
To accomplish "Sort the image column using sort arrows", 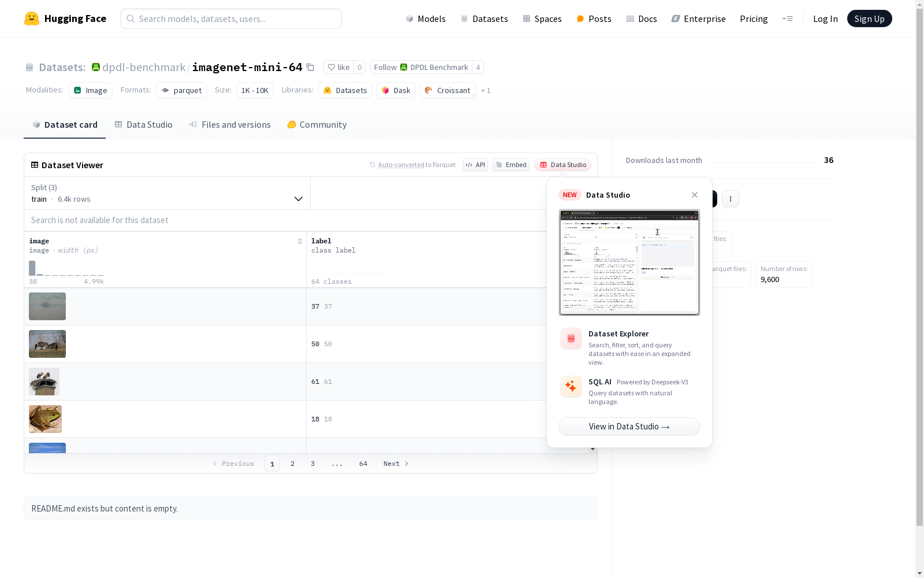I will pos(300,241).
